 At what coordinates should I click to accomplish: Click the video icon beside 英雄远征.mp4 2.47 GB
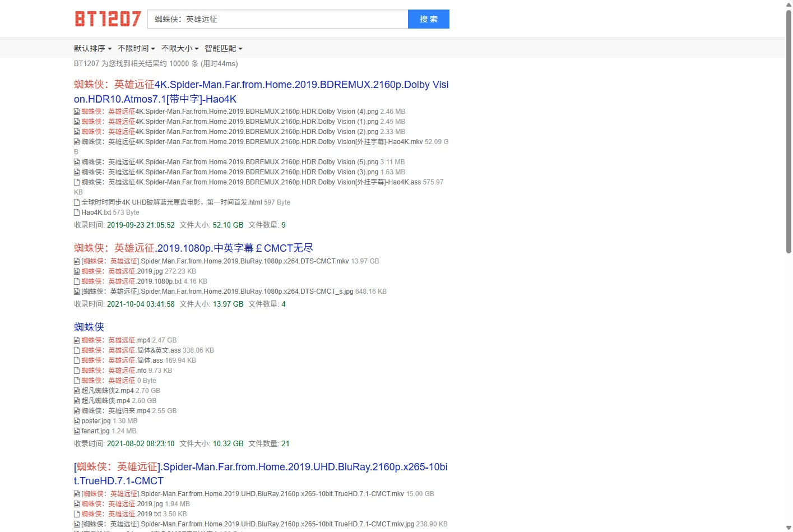tap(77, 340)
